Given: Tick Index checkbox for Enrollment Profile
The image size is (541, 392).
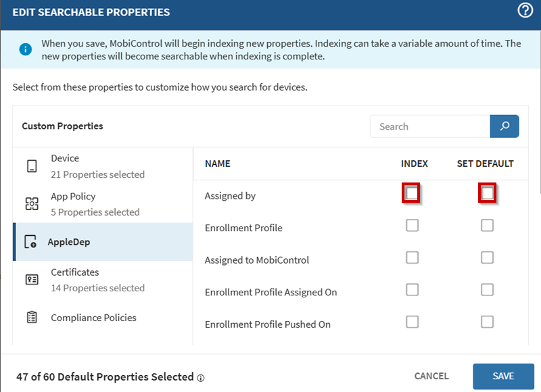Looking at the screenshot, I should pyautogui.click(x=412, y=226).
